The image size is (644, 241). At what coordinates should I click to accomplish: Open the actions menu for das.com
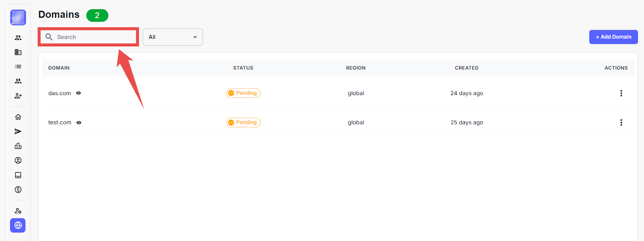pyautogui.click(x=621, y=93)
